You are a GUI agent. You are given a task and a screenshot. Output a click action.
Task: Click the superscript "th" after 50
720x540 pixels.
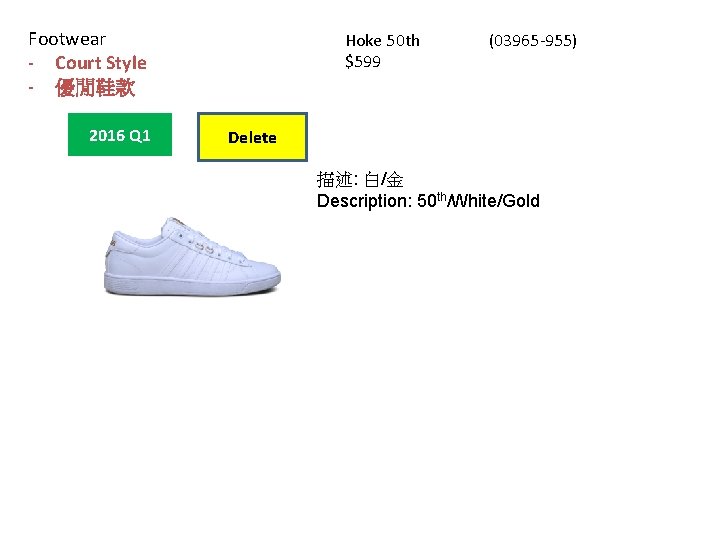coord(441,197)
